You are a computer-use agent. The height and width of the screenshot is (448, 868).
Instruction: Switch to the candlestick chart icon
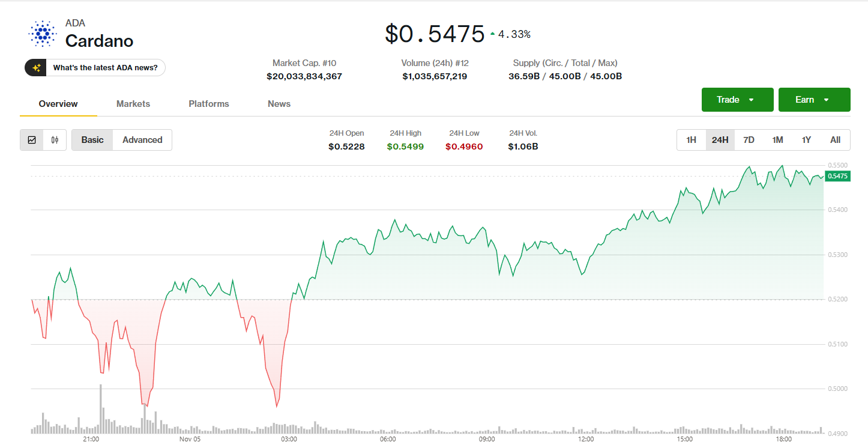[55, 140]
